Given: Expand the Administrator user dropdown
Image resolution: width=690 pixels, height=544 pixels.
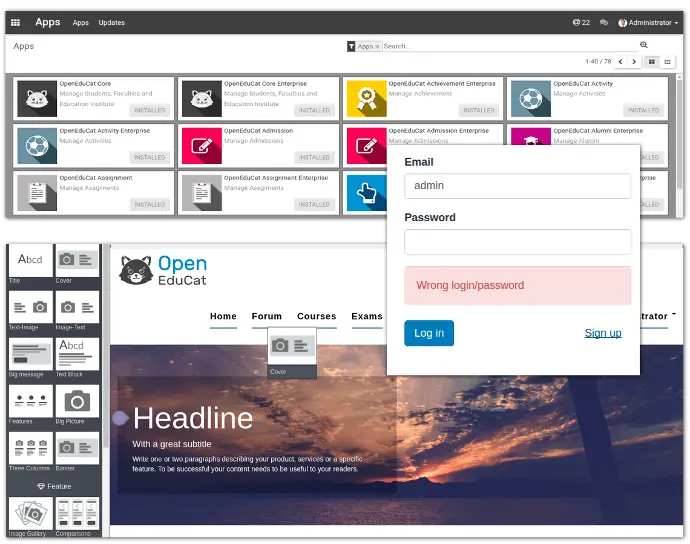Looking at the screenshot, I should 648,22.
